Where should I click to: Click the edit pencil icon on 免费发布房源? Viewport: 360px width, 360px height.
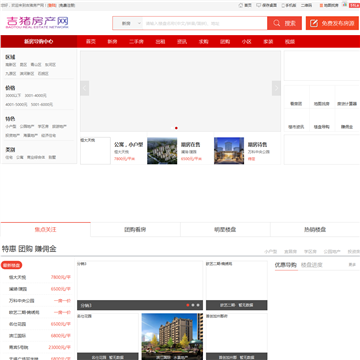click(314, 23)
